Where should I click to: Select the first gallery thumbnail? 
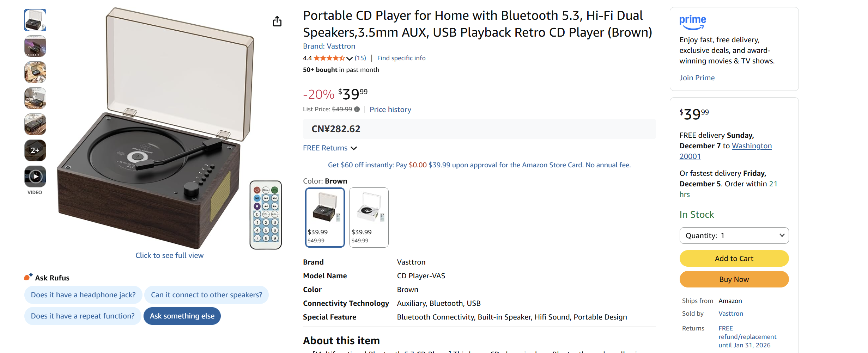coord(35,20)
